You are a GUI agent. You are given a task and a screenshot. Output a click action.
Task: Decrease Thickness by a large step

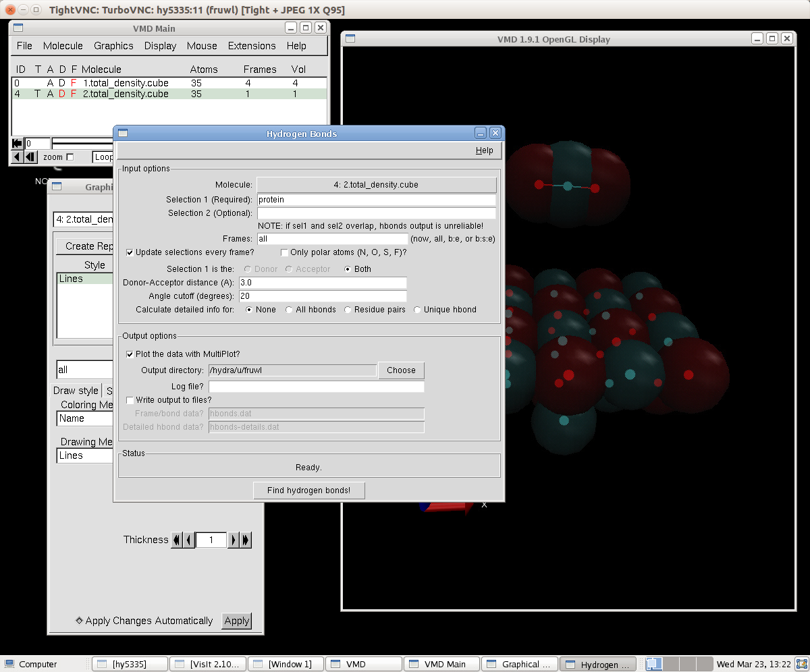177,540
